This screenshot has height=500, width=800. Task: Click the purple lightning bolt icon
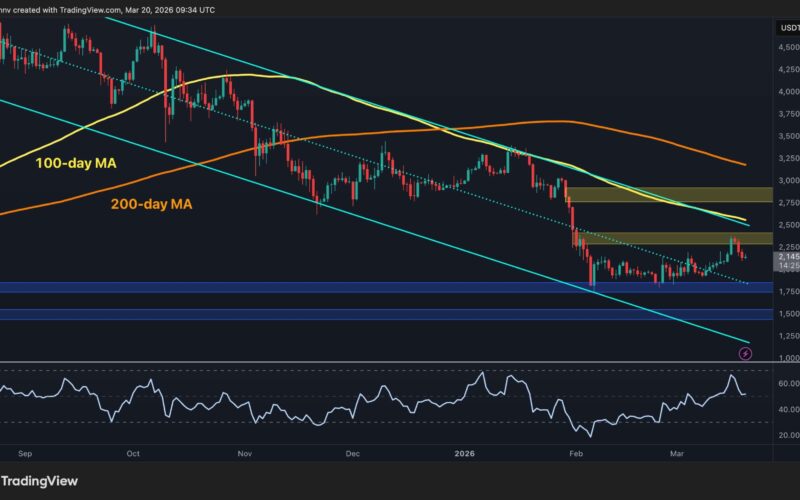pyautogui.click(x=744, y=353)
